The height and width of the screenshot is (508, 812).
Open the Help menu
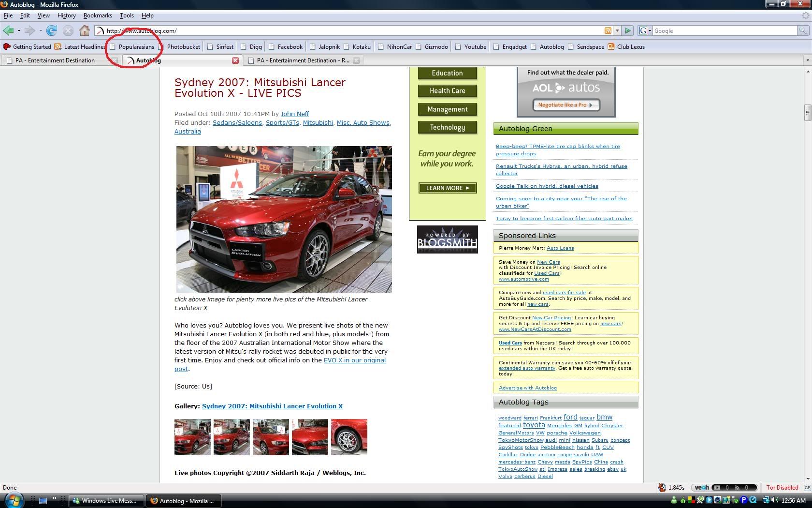[x=147, y=15]
